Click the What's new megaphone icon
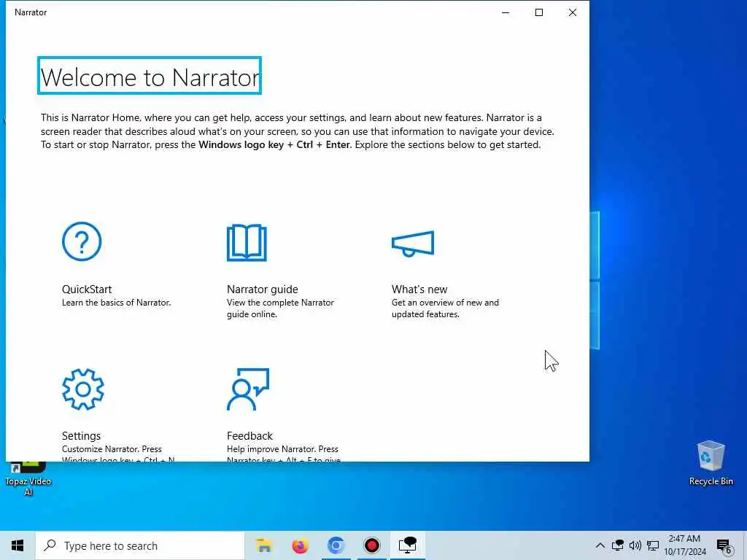This screenshot has height=560, width=747. tap(413, 244)
